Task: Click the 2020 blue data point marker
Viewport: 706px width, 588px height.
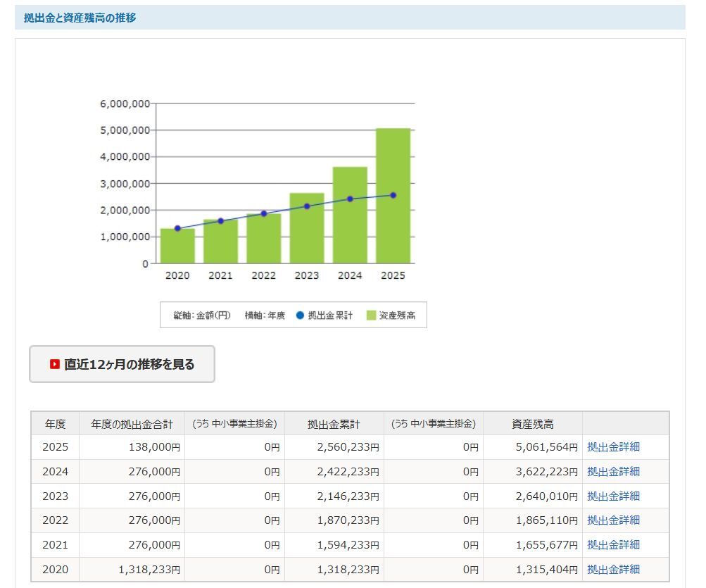Action: [x=177, y=228]
